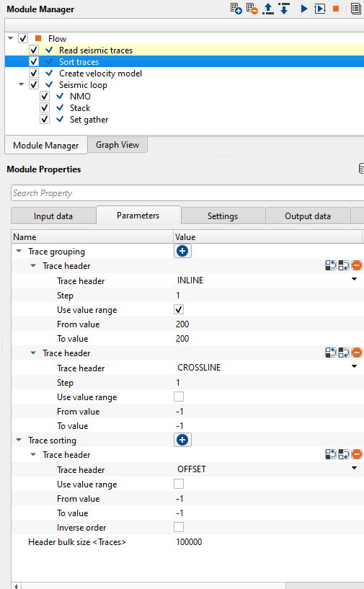Collapse the Seismic loop tree node
364x589 pixels.
coord(22,84)
